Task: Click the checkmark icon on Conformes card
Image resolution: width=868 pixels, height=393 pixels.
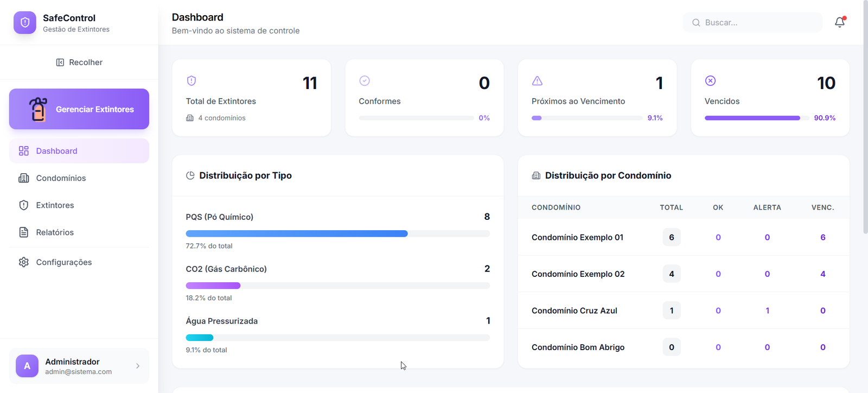Action: [x=365, y=81]
